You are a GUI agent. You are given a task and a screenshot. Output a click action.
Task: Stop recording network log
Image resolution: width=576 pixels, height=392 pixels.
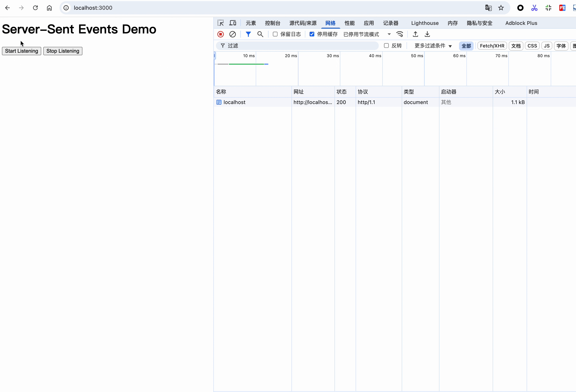point(220,34)
